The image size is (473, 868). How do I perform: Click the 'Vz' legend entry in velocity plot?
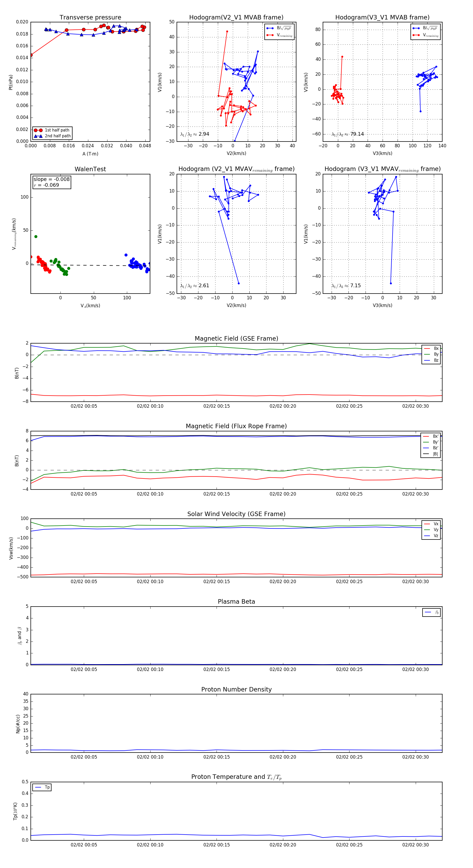(x=431, y=536)
